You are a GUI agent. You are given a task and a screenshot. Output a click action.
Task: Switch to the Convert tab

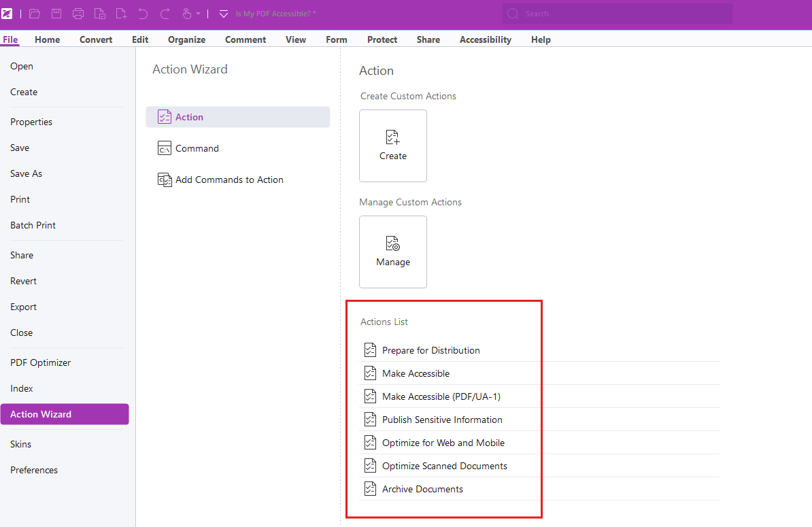point(96,39)
